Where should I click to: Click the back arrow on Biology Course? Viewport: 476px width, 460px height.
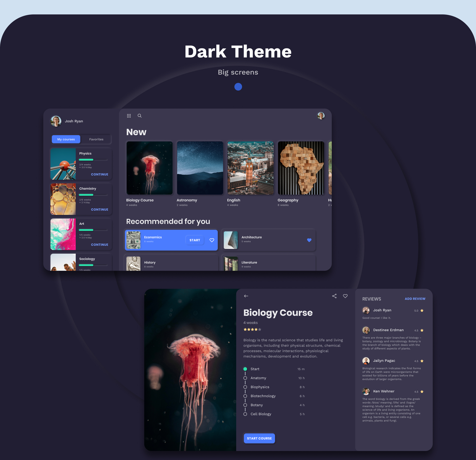pos(246,296)
